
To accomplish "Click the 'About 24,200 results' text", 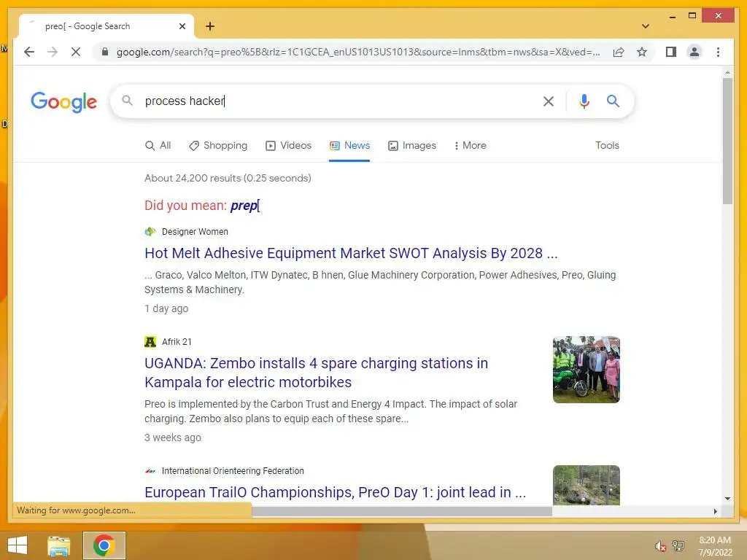I will pyautogui.click(x=228, y=178).
